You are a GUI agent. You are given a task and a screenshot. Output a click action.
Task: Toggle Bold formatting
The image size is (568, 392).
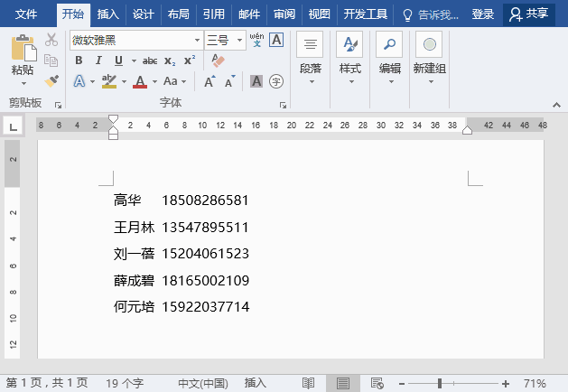(79, 61)
